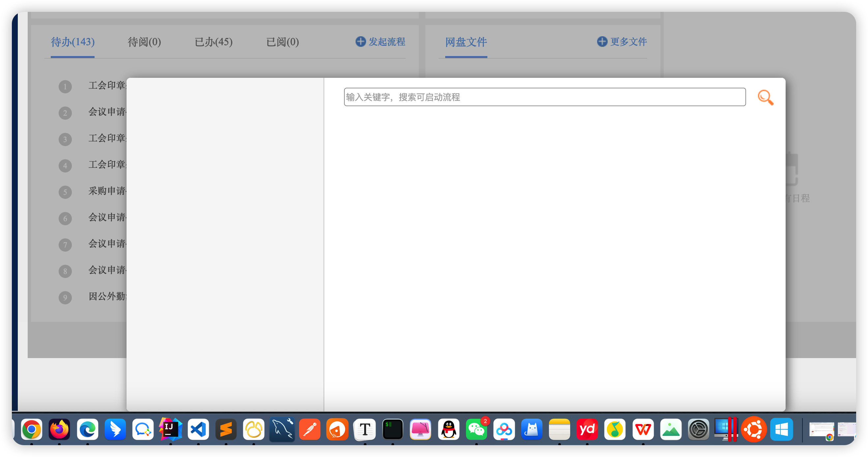868x457 pixels.
Task: Click the workflow keyword search input field
Action: (x=544, y=97)
